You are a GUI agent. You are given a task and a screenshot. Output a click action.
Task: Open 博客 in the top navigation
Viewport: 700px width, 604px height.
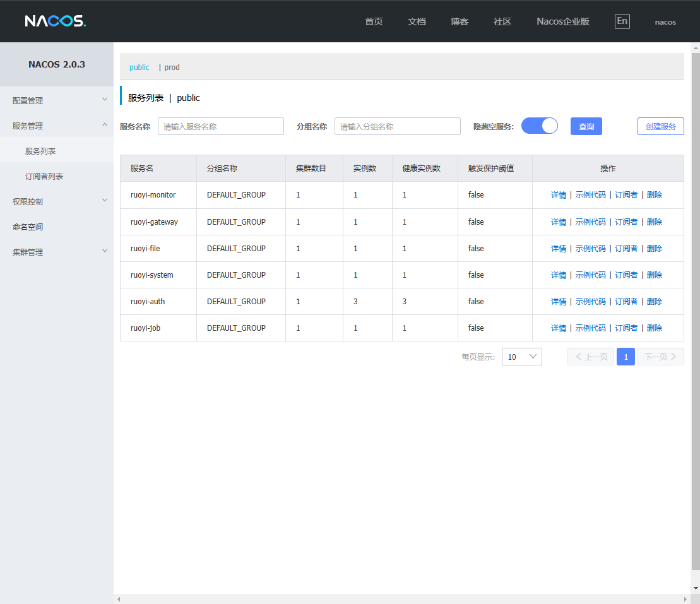pyautogui.click(x=459, y=21)
